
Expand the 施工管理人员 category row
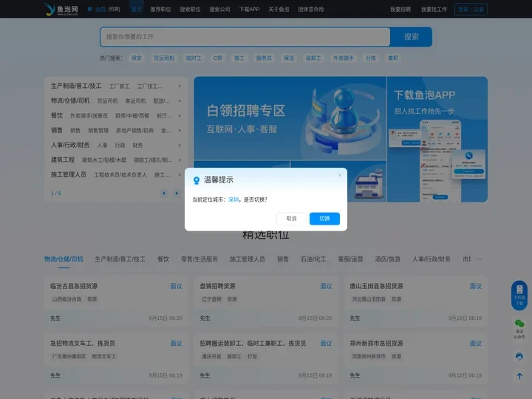[180, 174]
